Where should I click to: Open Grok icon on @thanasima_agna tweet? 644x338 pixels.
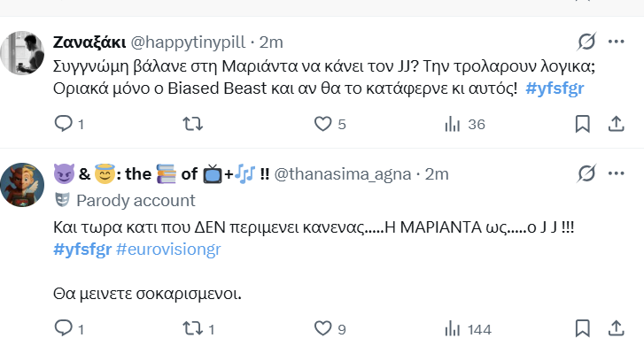(586, 173)
